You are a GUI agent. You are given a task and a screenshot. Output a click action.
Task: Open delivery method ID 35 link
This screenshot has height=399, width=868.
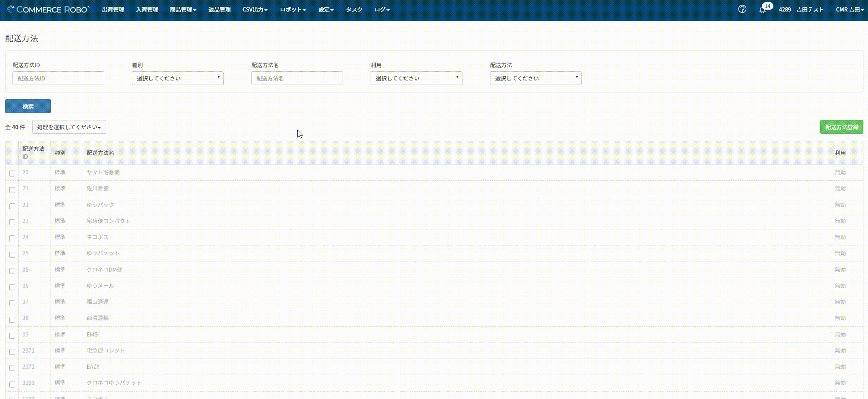coord(25,270)
